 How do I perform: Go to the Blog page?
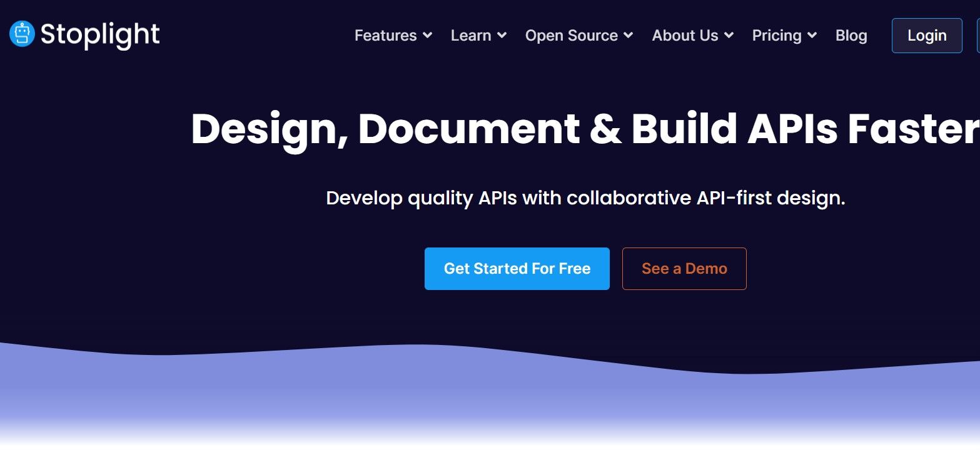[x=851, y=36]
